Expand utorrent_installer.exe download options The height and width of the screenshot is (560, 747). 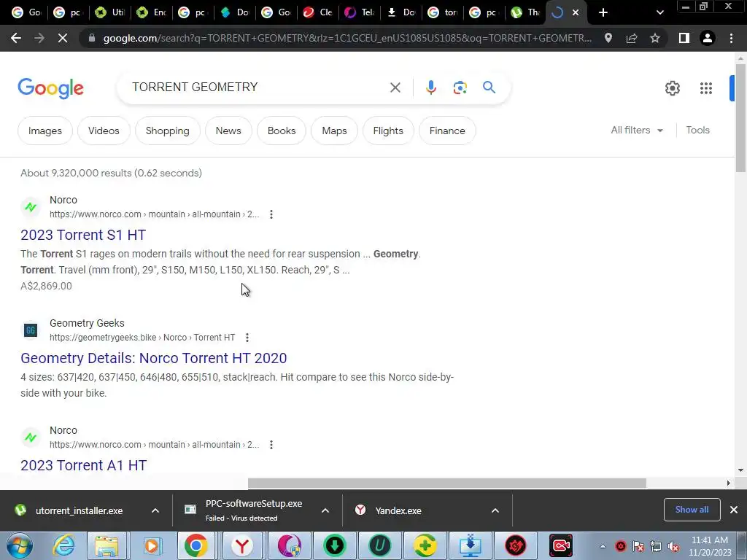155,510
